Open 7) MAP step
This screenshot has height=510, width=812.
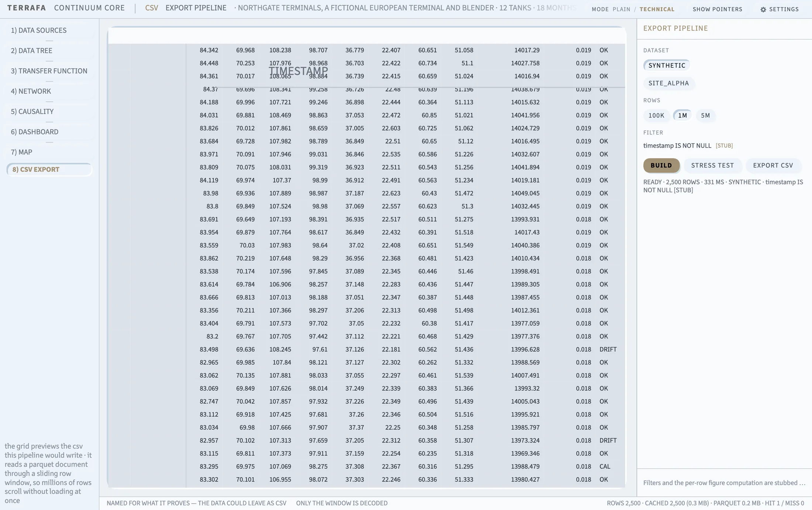click(49, 152)
